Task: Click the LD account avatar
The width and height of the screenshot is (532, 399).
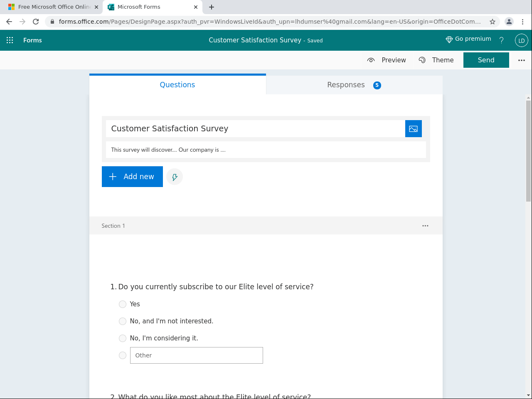Action: [x=521, y=40]
